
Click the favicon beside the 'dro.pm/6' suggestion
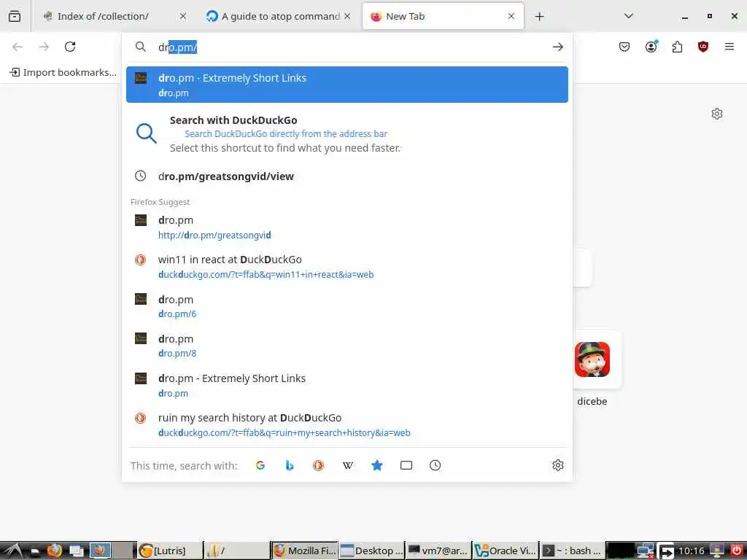[x=141, y=299]
